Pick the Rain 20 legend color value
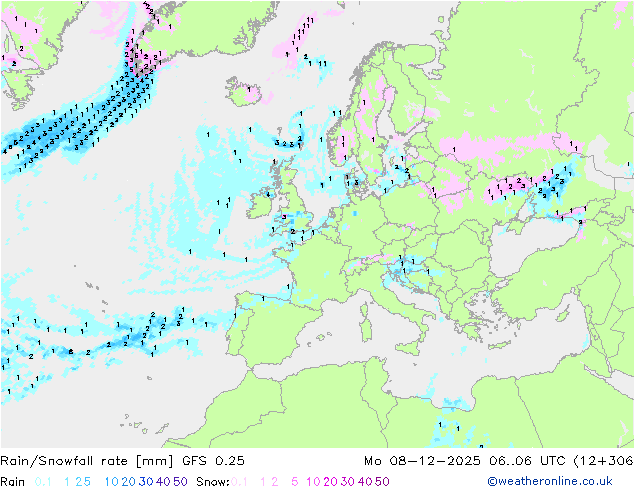Screen dimensions: 634x490 (x=129, y=482)
